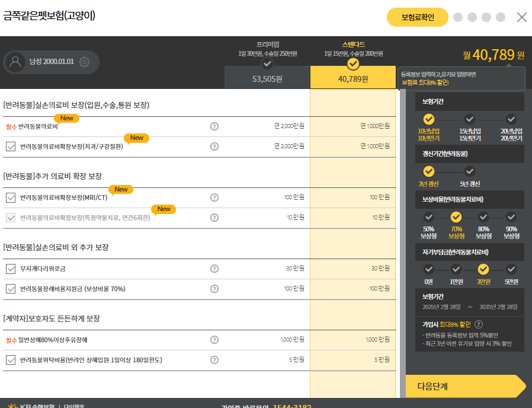
Task: Open help for 반려동물의료비 필수 row
Action: 214,126
